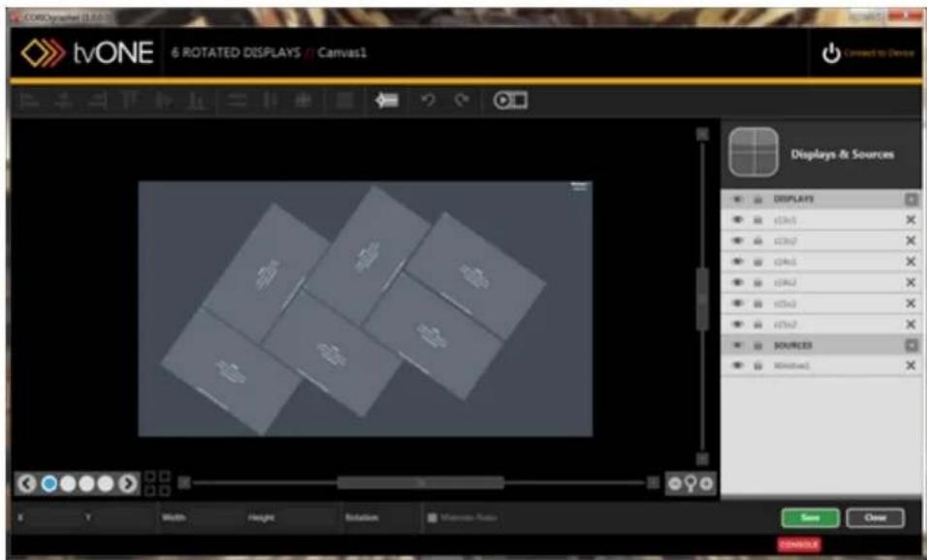Lock all items in the DISPLAYS group header
Image resolution: width=927 pixels, height=560 pixels.
click(757, 200)
